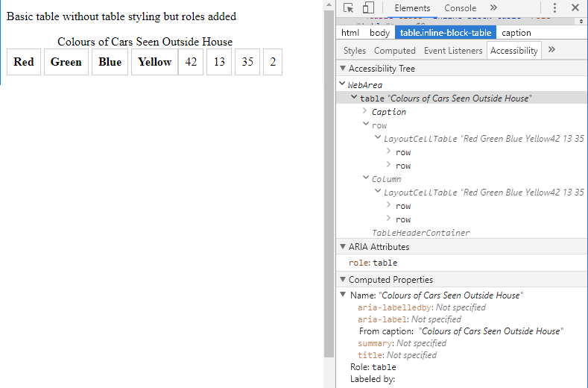
Task: Show more DevTools panels chevron
Action: (493, 8)
